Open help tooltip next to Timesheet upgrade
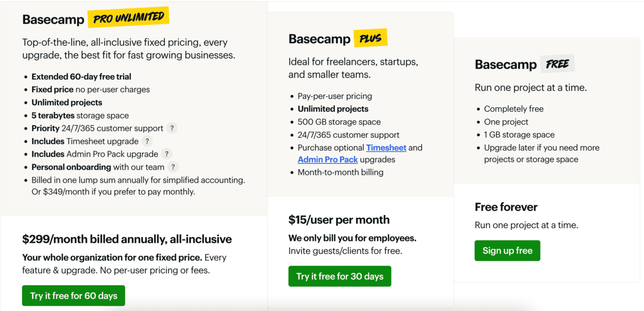Screen dimensions: 644x311 (147, 141)
